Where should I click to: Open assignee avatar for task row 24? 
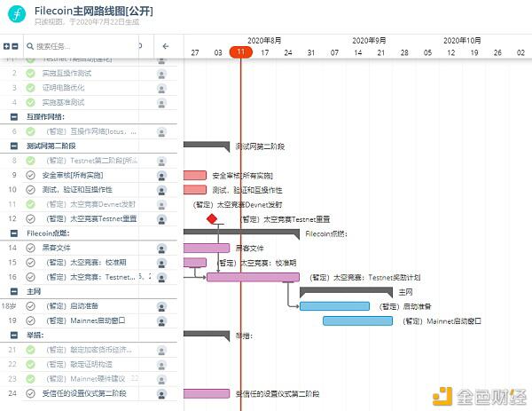click(162, 394)
